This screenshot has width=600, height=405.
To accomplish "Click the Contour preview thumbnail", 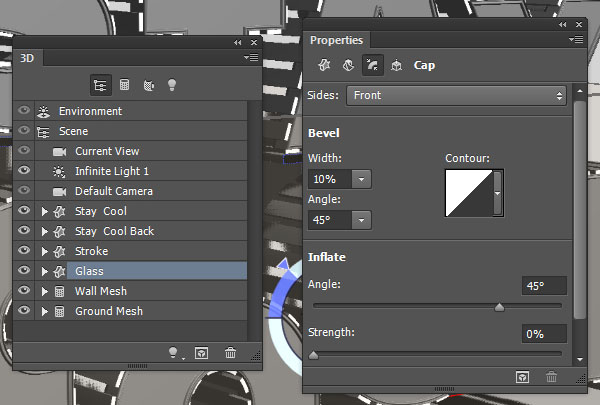I will click(x=469, y=193).
